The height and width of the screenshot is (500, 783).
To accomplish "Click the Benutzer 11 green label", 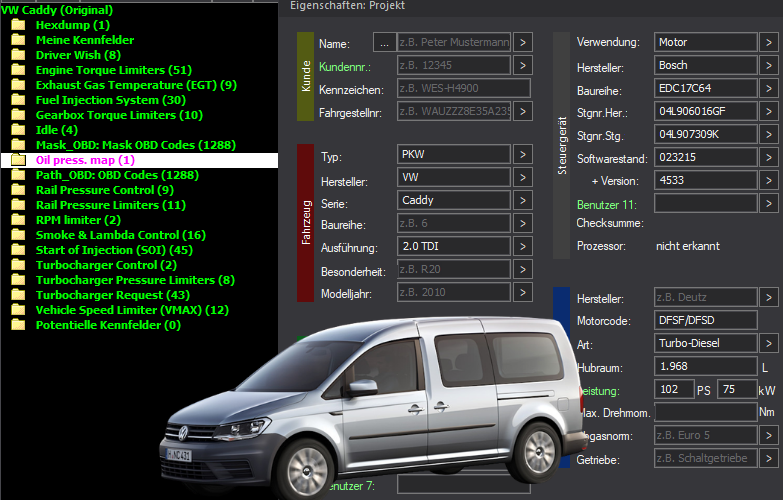I will pos(606,205).
